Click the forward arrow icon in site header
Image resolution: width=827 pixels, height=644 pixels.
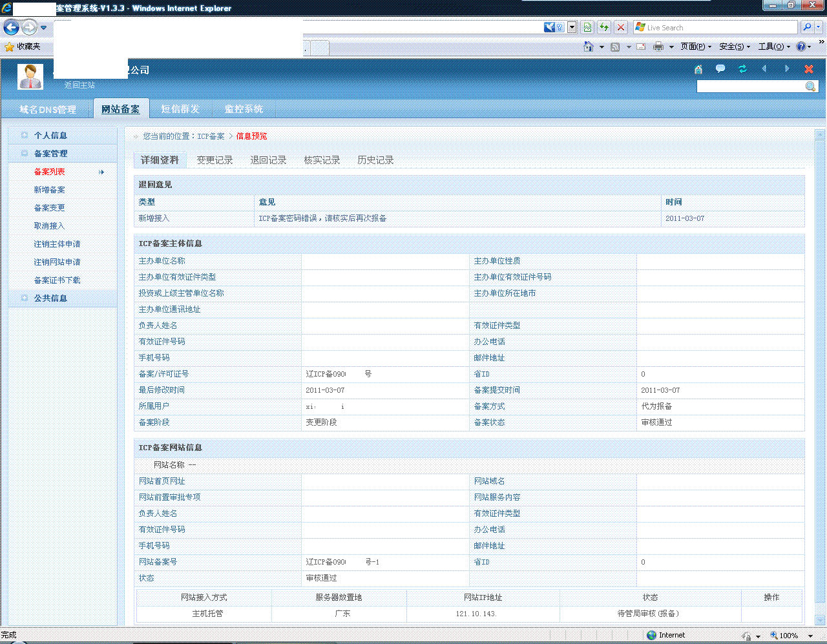pyautogui.click(x=786, y=69)
